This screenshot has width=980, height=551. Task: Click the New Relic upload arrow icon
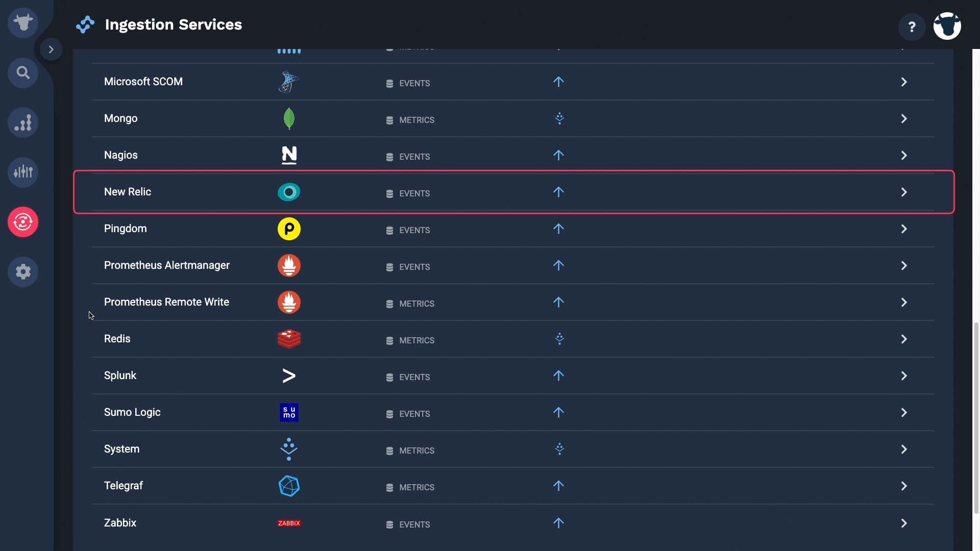(558, 192)
